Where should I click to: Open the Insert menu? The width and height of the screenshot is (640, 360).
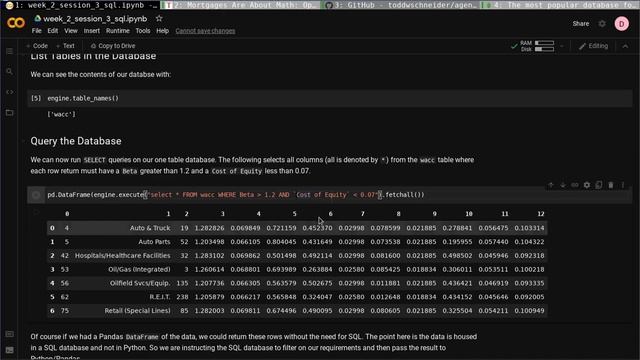pyautogui.click(x=91, y=31)
